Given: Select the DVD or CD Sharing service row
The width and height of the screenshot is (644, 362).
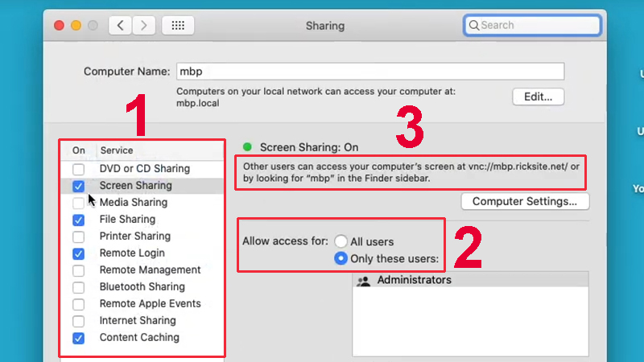Looking at the screenshot, I should click(142, 169).
